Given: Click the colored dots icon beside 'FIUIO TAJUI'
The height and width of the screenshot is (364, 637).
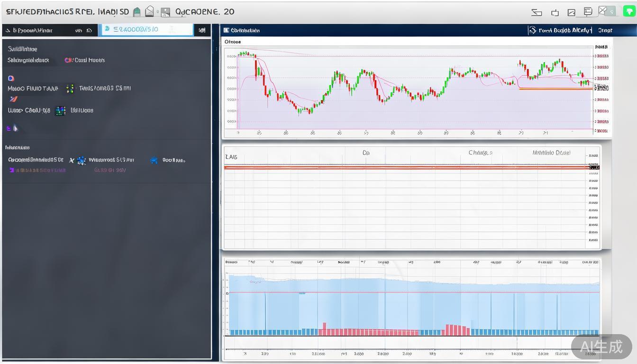Looking at the screenshot, I should point(70,88).
